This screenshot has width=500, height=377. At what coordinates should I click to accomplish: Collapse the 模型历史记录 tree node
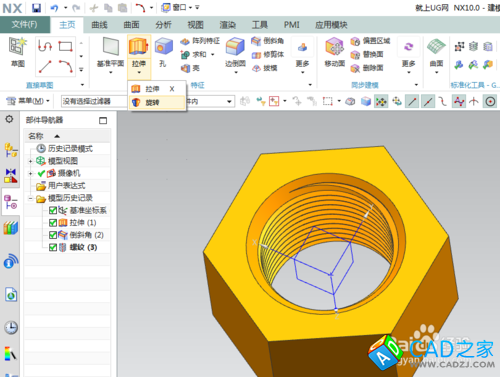(30, 198)
